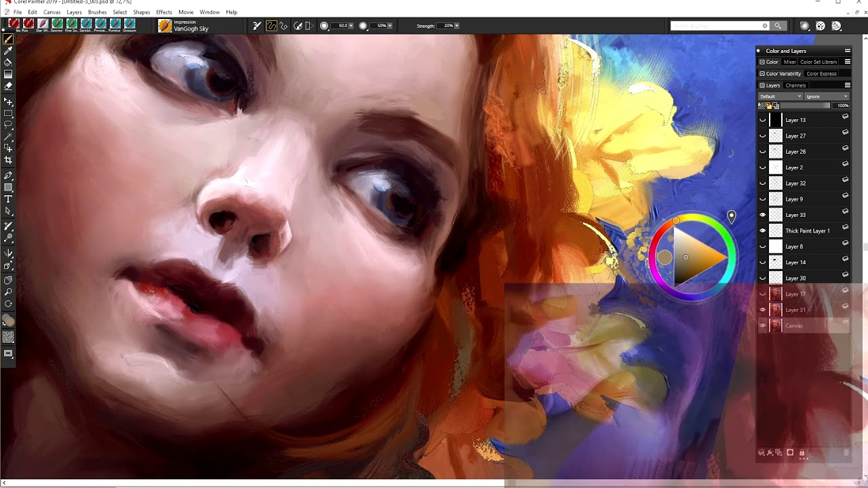Select the Pen tool
The height and width of the screenshot is (488, 868).
[8, 176]
